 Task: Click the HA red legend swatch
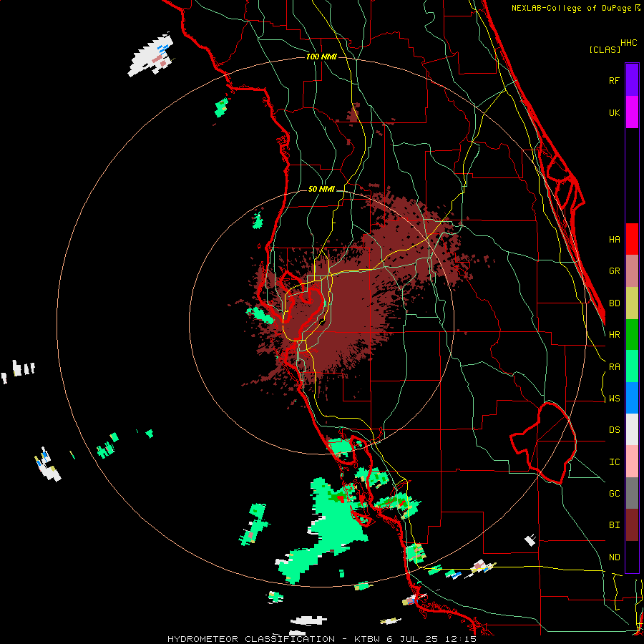pyautogui.click(x=632, y=239)
